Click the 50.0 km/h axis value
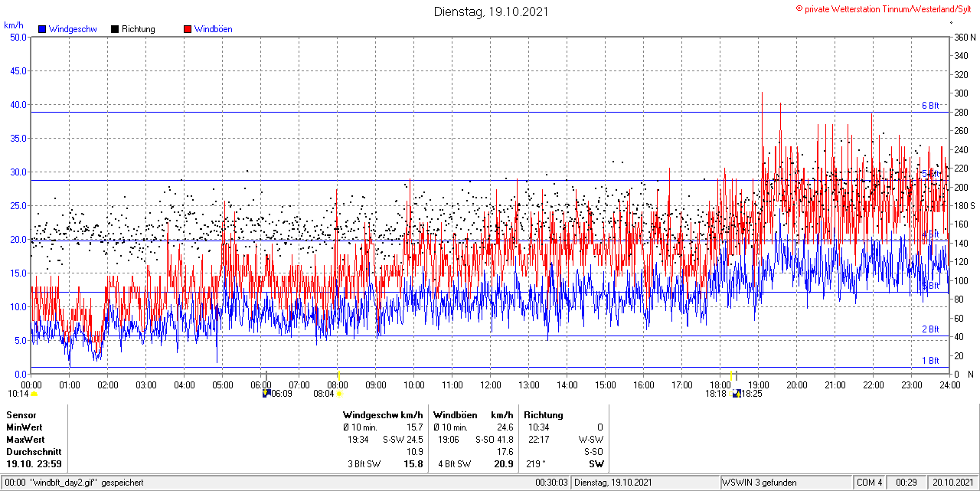Image resolution: width=980 pixels, height=491 pixels. pos(18,37)
